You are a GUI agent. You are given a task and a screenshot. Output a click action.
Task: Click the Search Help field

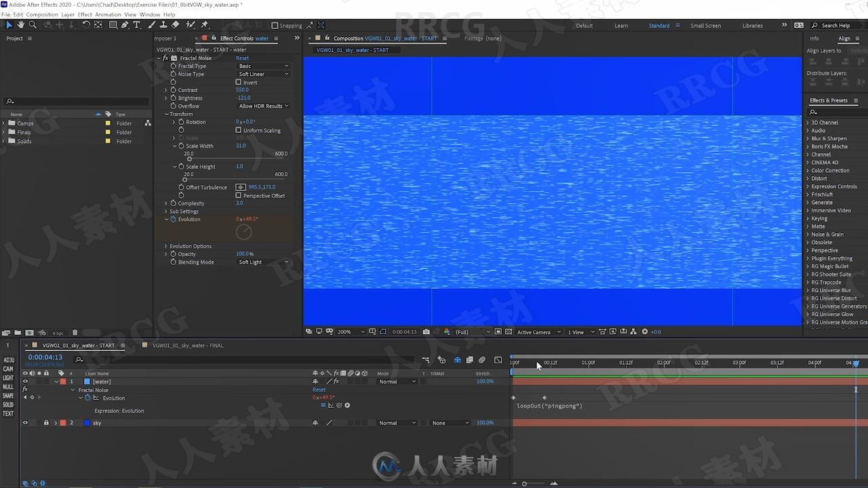pyautogui.click(x=835, y=26)
